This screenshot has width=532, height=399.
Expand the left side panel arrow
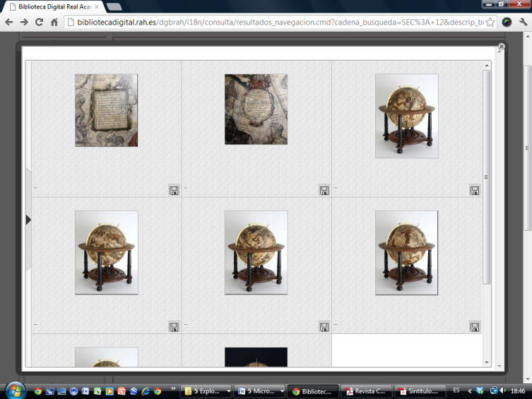pos(28,220)
